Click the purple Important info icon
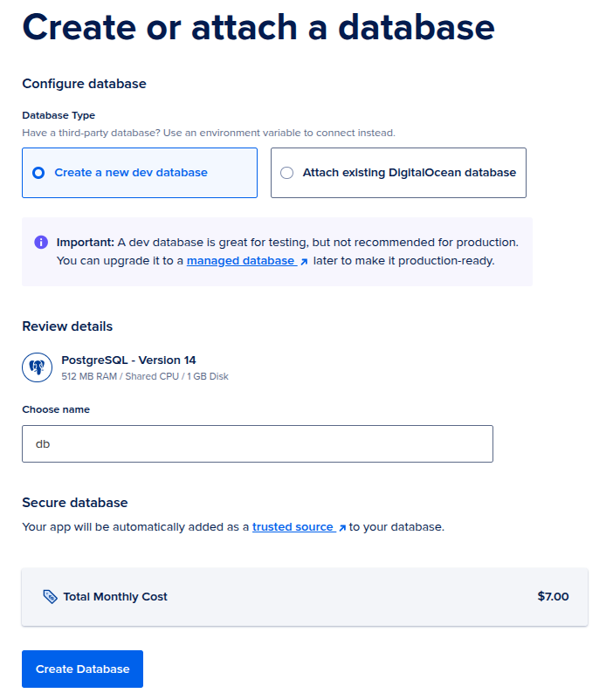 (41, 243)
